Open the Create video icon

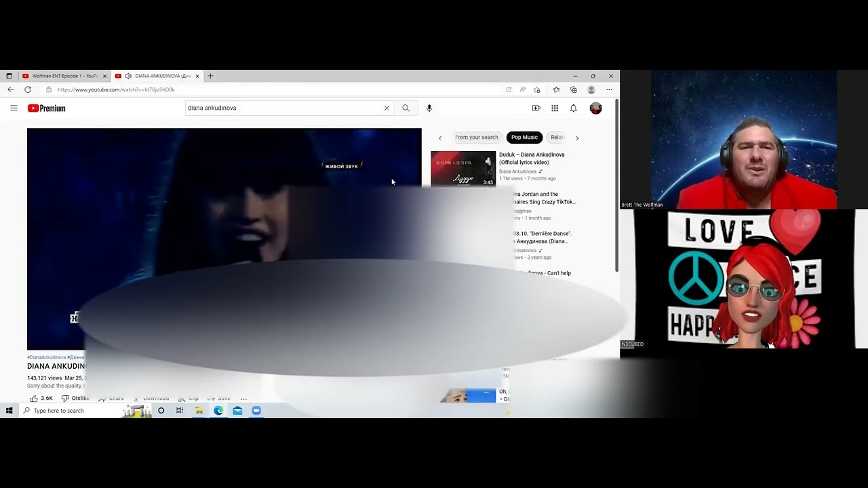536,108
